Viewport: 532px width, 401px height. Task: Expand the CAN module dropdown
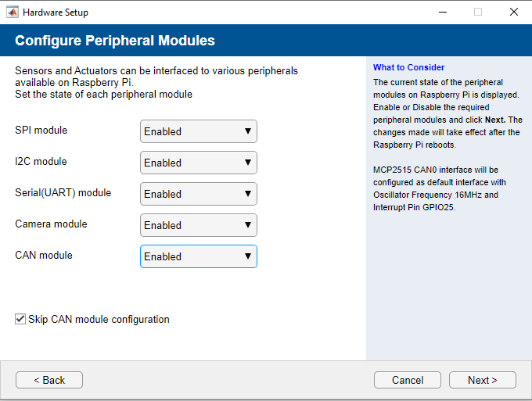198,256
